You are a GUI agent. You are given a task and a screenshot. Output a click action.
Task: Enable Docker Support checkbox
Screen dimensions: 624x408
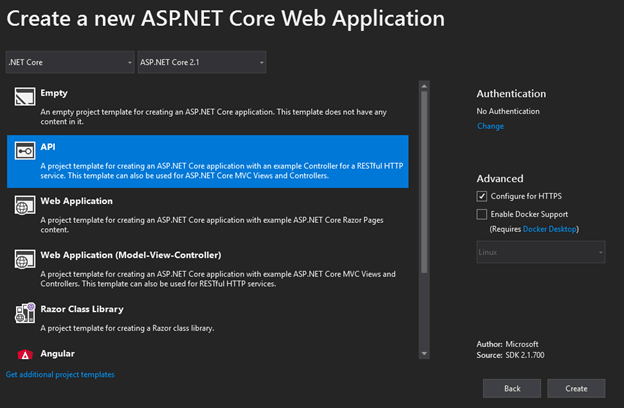482,214
